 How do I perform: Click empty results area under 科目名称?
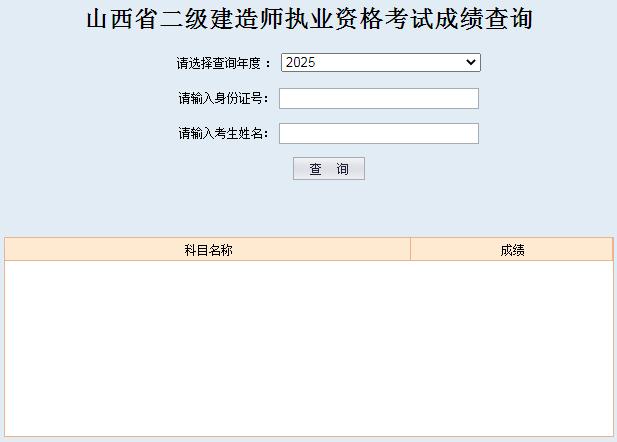[208, 340]
